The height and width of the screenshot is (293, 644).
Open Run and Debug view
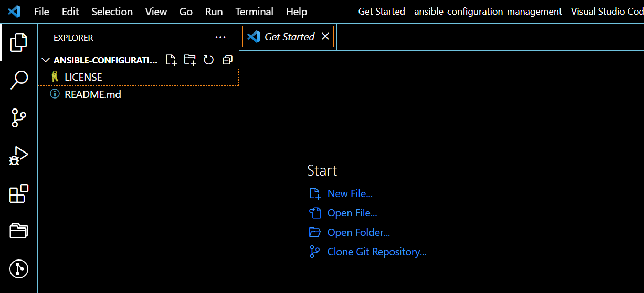coord(19,156)
